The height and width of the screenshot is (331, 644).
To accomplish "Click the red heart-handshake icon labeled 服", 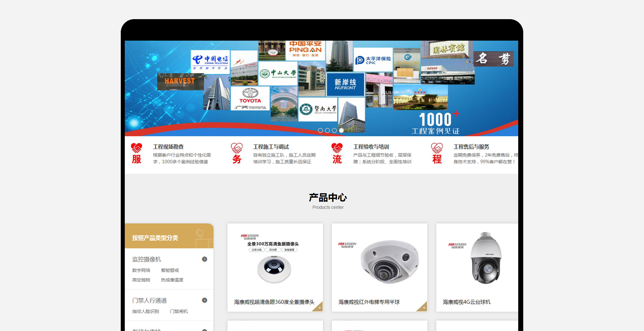I will click(x=137, y=153).
